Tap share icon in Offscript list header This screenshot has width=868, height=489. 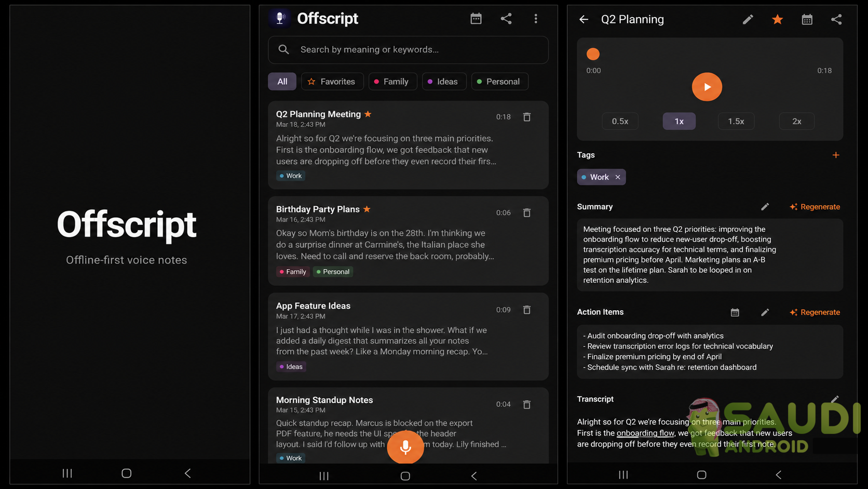(506, 19)
